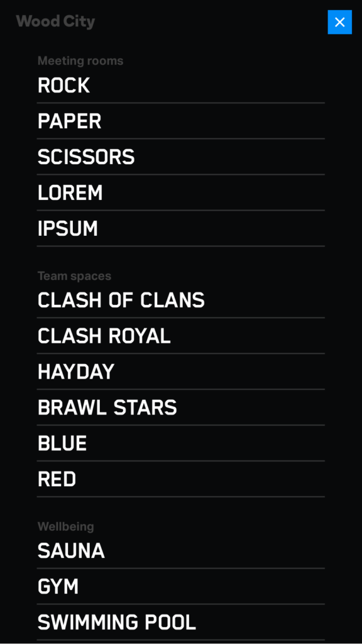Select the ROCK meeting room
Screen dimensions: 362x644
180,86
